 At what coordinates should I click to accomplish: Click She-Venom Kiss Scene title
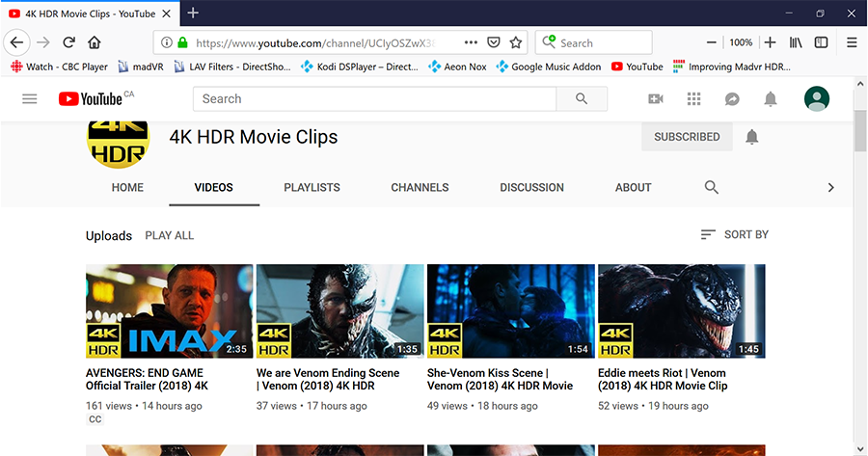[x=500, y=379]
